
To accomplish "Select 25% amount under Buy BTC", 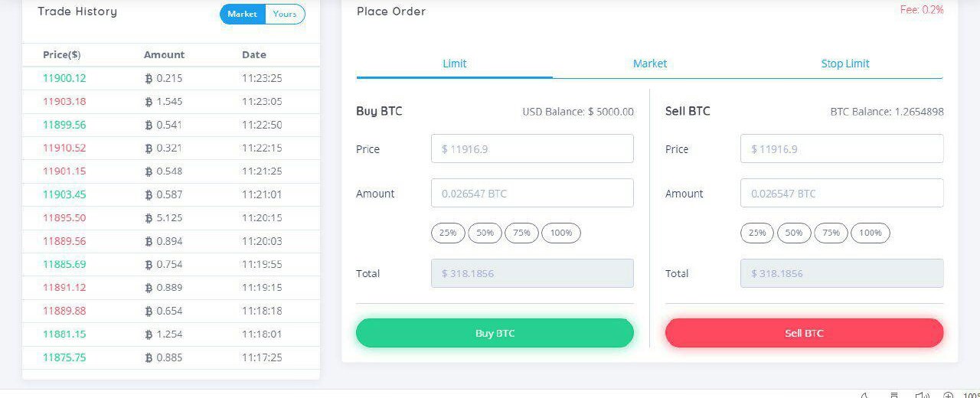I will click(448, 233).
